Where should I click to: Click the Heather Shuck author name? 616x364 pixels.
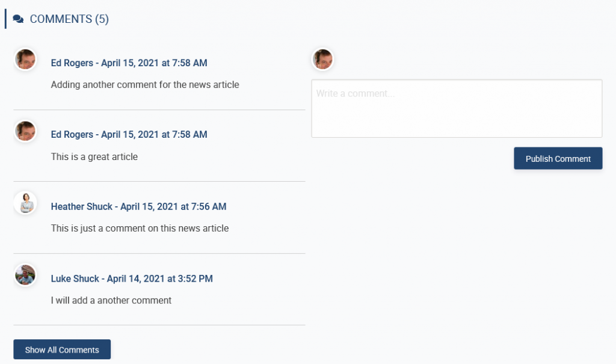(x=81, y=207)
